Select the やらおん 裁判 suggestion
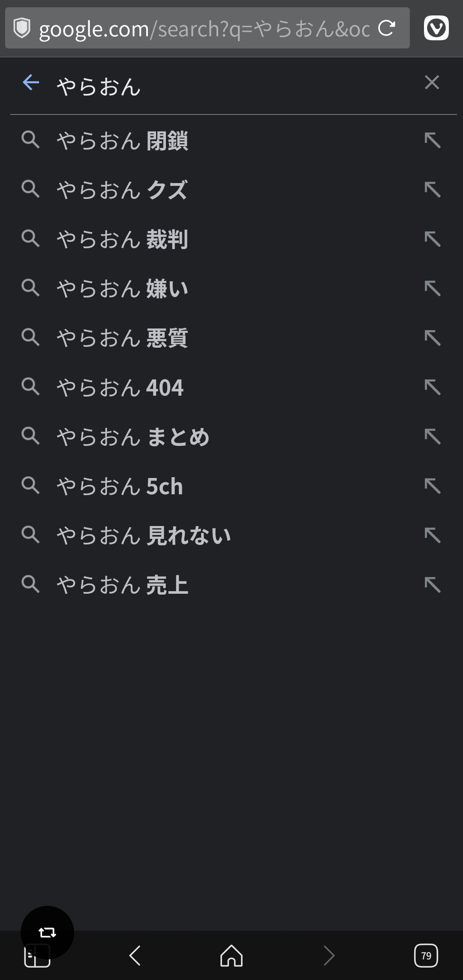Image resolution: width=463 pixels, height=980 pixels. pyautogui.click(x=122, y=239)
